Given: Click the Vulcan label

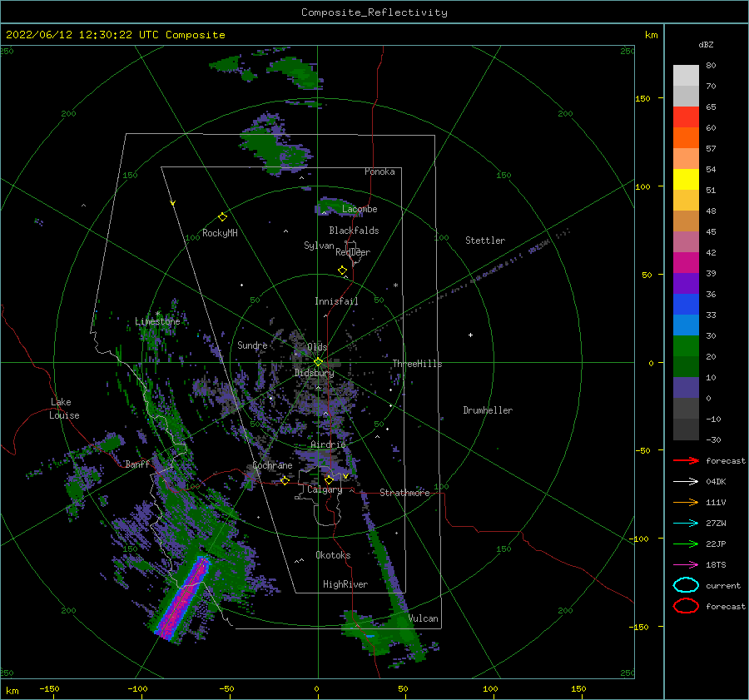Looking at the screenshot, I should 424,618.
